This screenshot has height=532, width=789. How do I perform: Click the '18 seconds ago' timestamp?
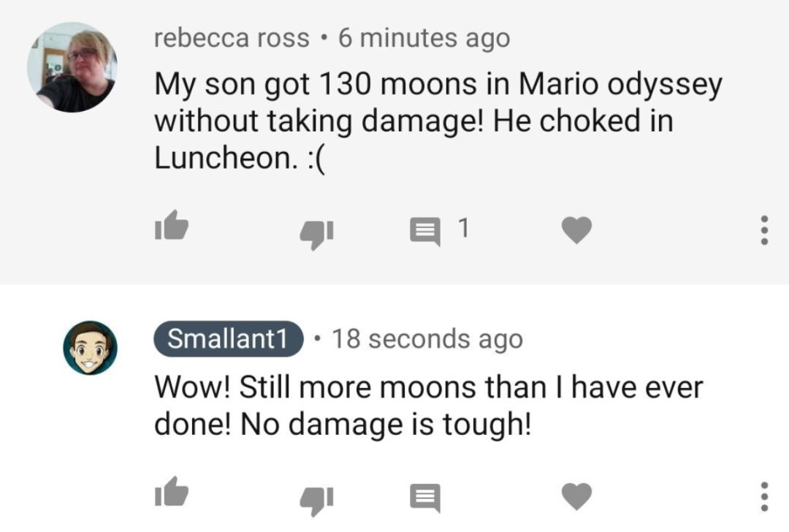(x=427, y=338)
